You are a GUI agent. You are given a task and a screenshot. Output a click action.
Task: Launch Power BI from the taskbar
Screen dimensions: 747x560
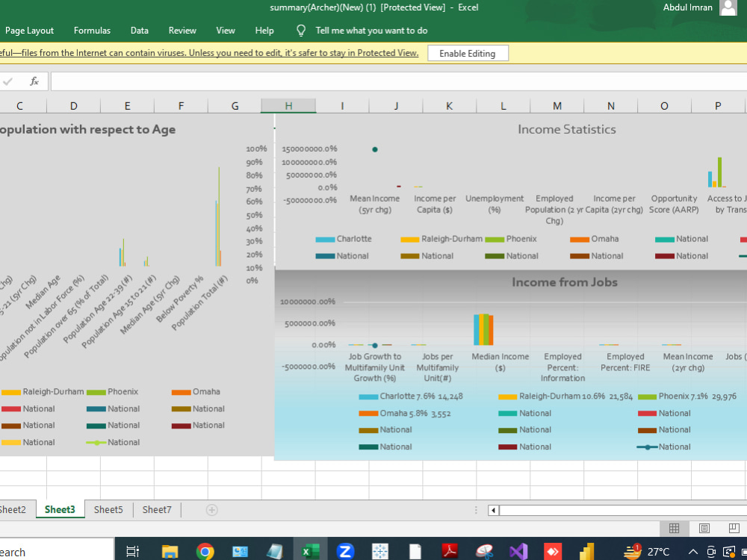click(x=586, y=550)
